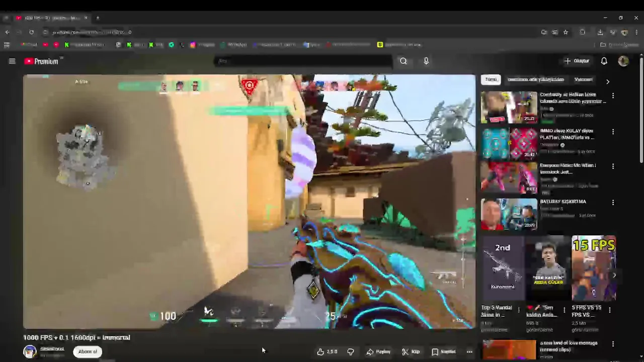Viewport: 644px width, 362px height.
Task: Click the BATURAY KIŞKIRTMA video title
Action: tap(563, 202)
